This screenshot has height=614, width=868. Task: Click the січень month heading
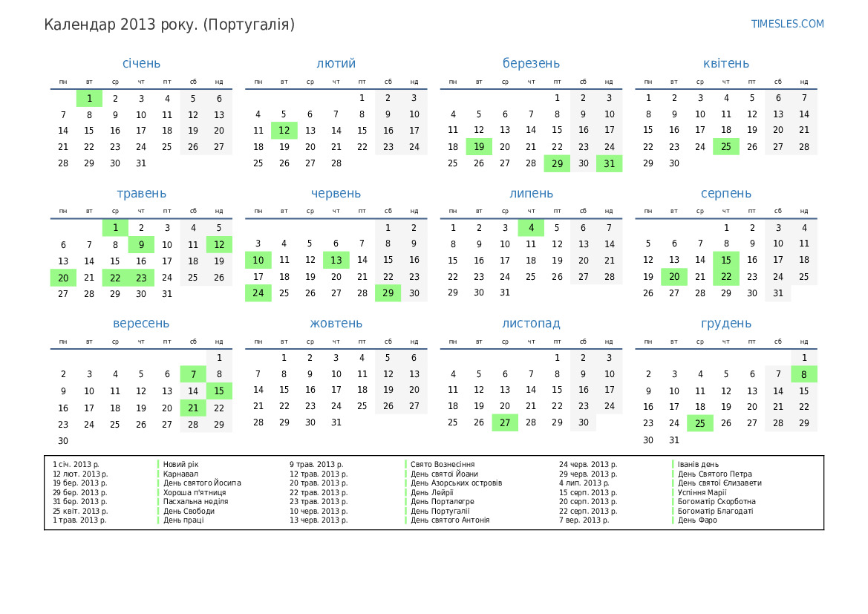pos(141,64)
